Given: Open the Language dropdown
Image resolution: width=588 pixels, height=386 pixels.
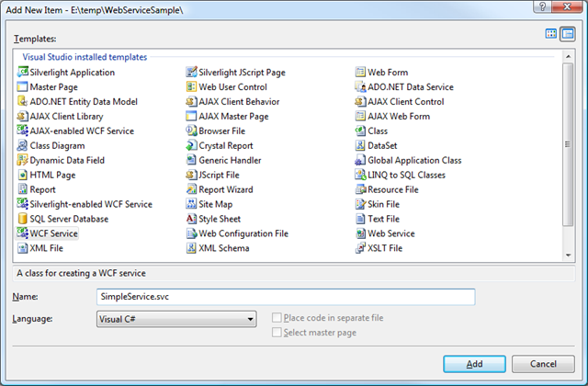Looking at the screenshot, I should pyautogui.click(x=176, y=319).
